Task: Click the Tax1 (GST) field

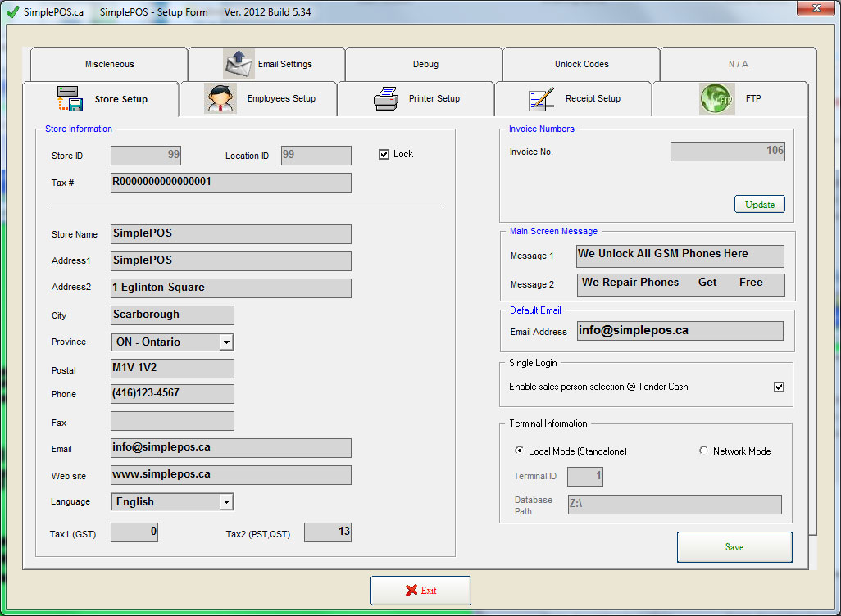Action: [134, 532]
